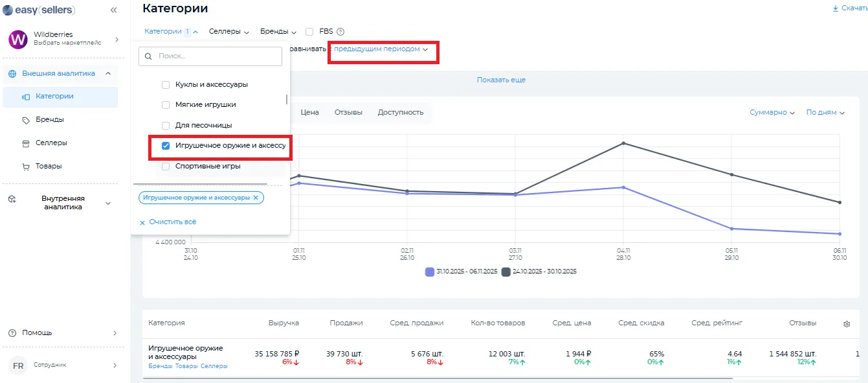The width and height of the screenshot is (868, 383).
Task: Click the Download icon at top right
Action: click(x=836, y=8)
